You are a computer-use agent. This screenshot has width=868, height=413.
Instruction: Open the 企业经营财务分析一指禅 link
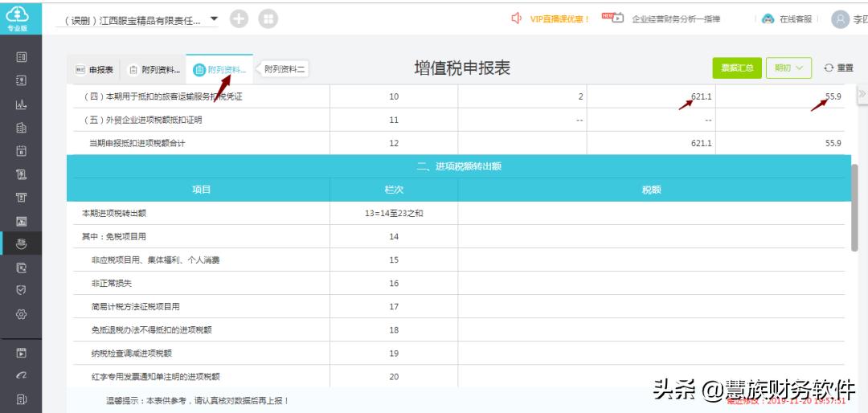click(676, 18)
